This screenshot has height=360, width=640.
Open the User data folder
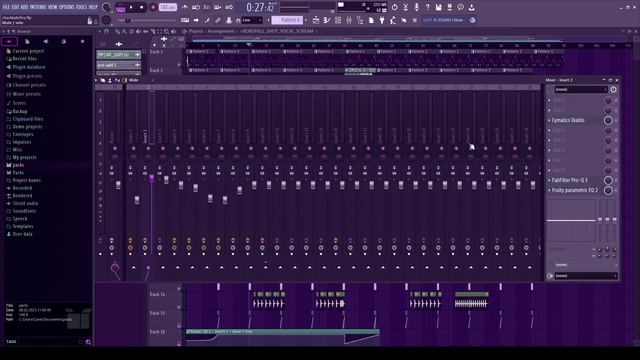point(22,234)
